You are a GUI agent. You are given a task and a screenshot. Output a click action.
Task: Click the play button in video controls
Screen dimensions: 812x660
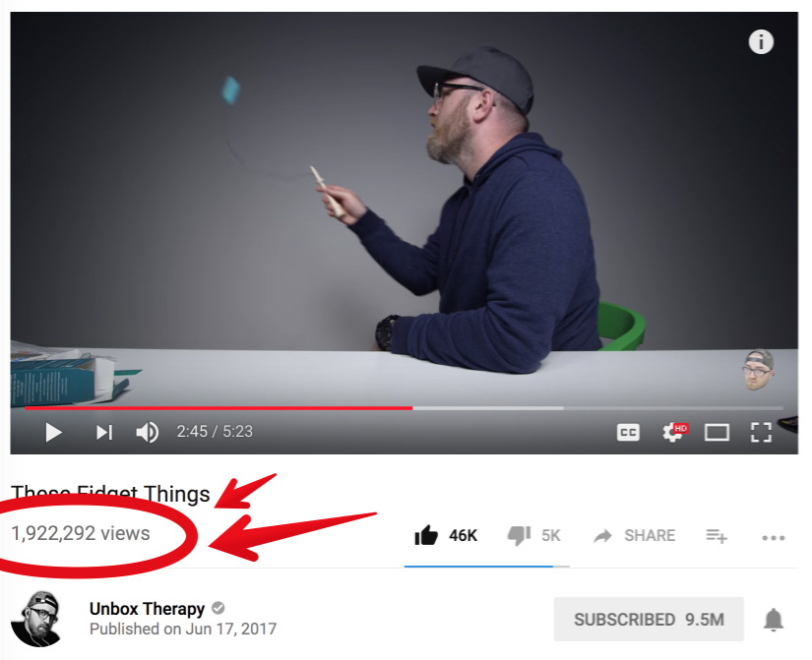(x=54, y=432)
